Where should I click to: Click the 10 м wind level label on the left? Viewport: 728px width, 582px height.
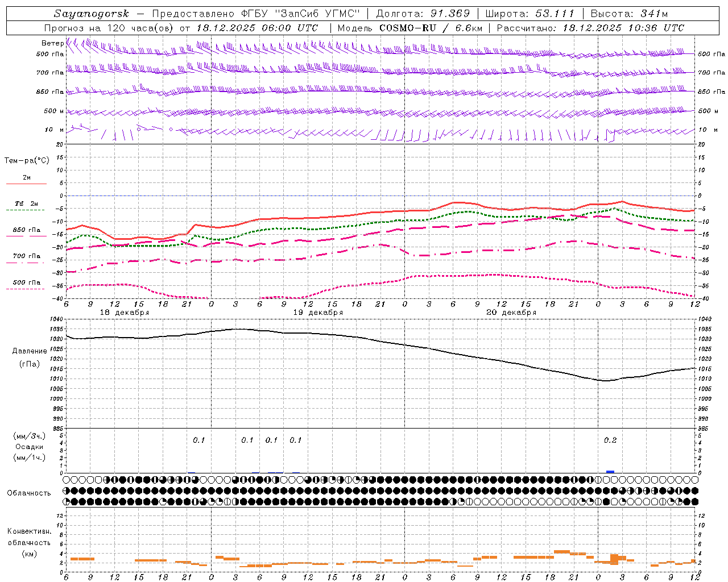point(54,130)
